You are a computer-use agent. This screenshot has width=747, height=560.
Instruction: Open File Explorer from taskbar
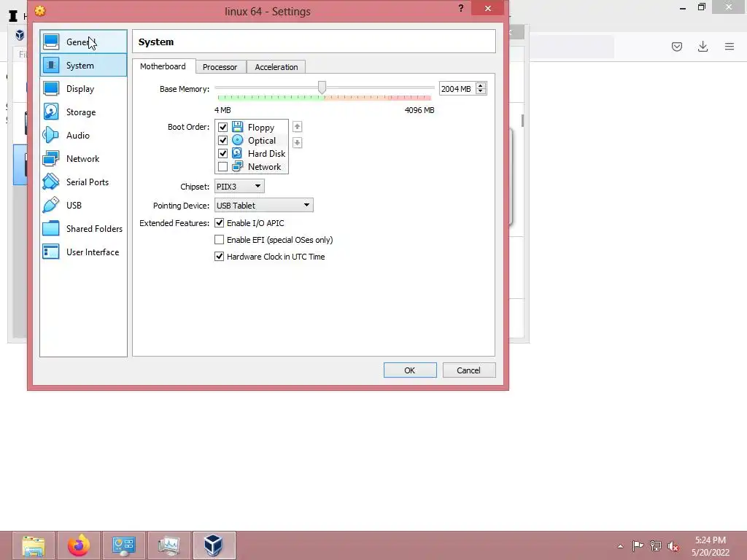point(34,545)
